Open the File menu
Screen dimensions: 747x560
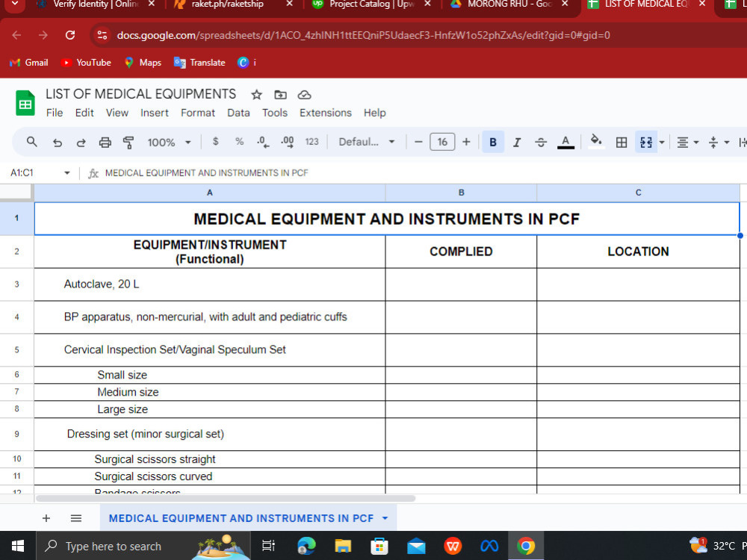pyautogui.click(x=55, y=113)
